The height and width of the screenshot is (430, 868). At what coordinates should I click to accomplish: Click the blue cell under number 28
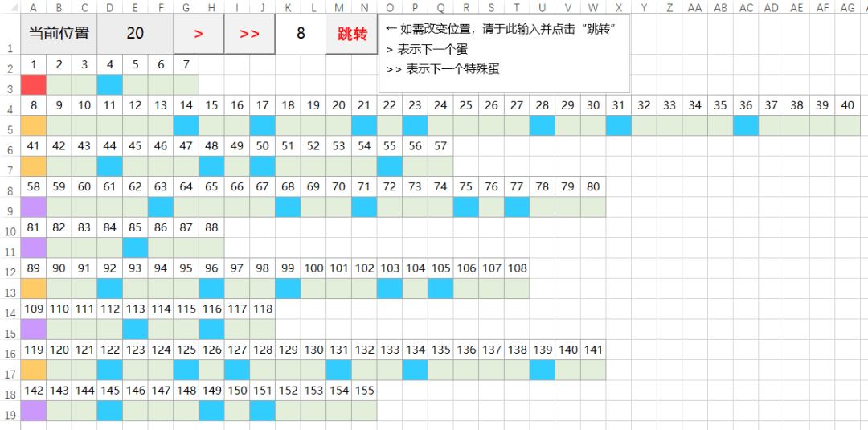[x=542, y=125]
